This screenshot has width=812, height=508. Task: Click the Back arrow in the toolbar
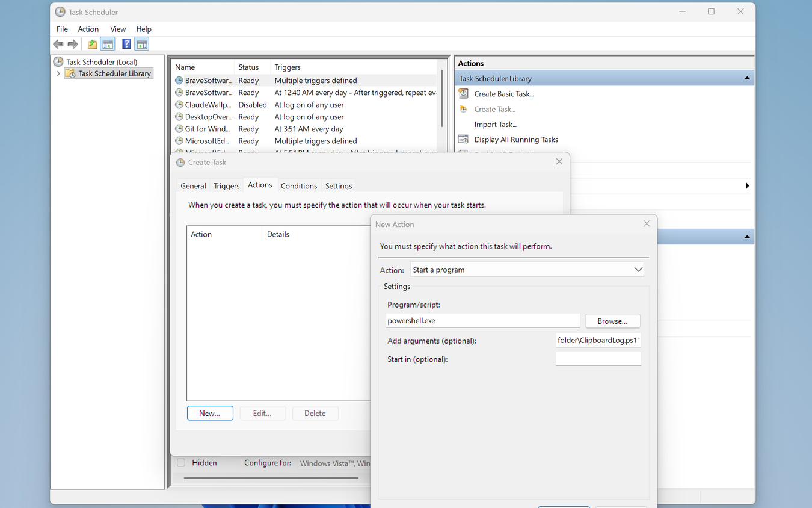[58, 44]
